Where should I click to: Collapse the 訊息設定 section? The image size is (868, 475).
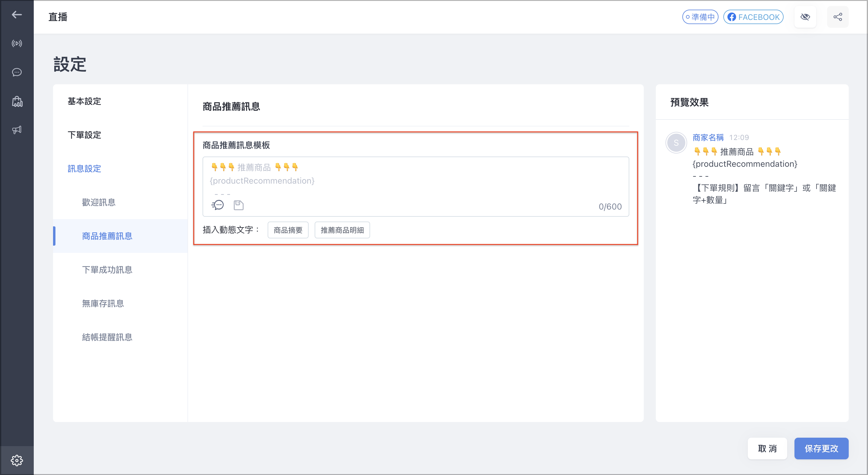[x=84, y=168]
